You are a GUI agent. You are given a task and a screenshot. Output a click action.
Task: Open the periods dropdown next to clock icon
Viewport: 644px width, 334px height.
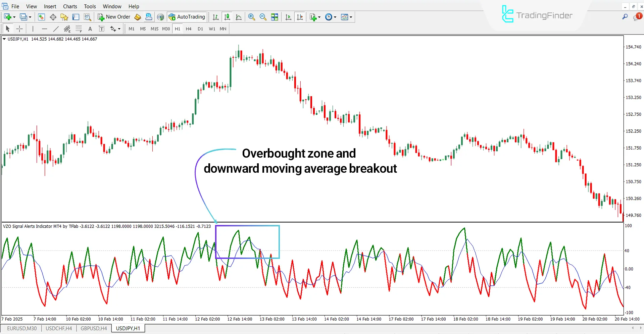click(335, 17)
